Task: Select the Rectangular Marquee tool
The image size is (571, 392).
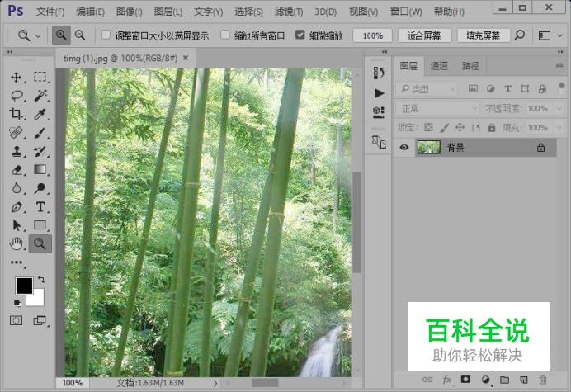Action: point(40,77)
